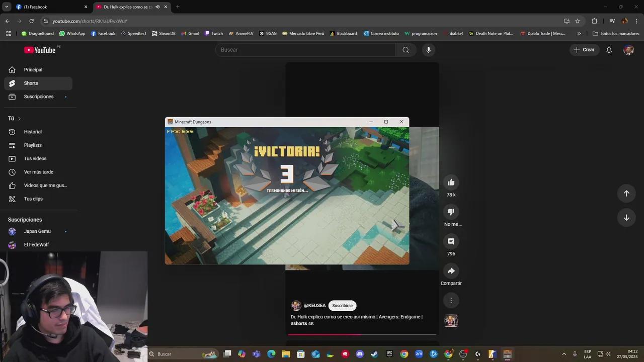Viewport: 644px width, 362px height.
Task: Switch to the Facebook tab
Action: pos(51,7)
